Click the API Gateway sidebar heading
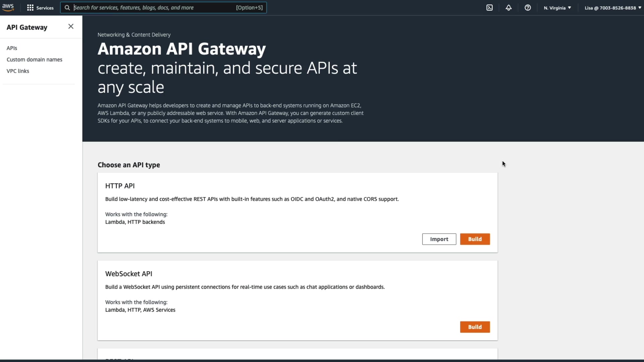644x362 pixels. 27,27
